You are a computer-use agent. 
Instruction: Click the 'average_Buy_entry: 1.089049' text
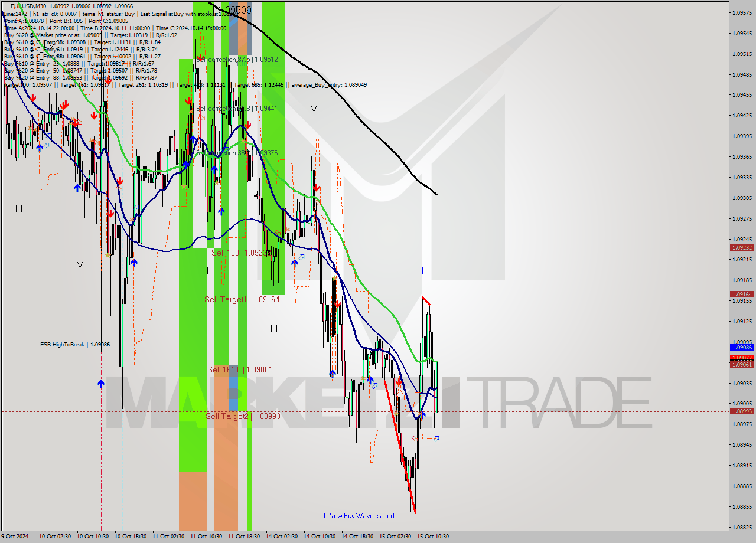pos(328,84)
